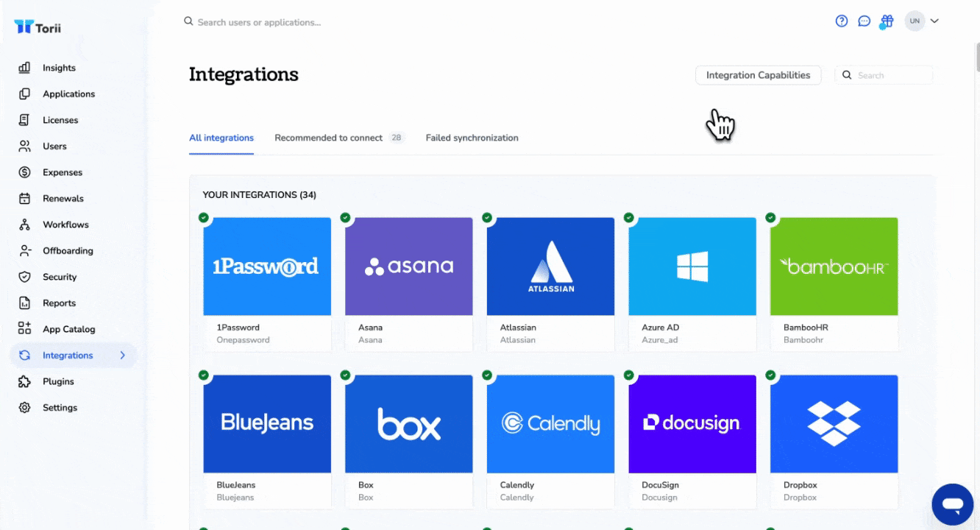Click the green check badge on BambooHR
Viewport: 980px width, 530px height.
[770, 217]
